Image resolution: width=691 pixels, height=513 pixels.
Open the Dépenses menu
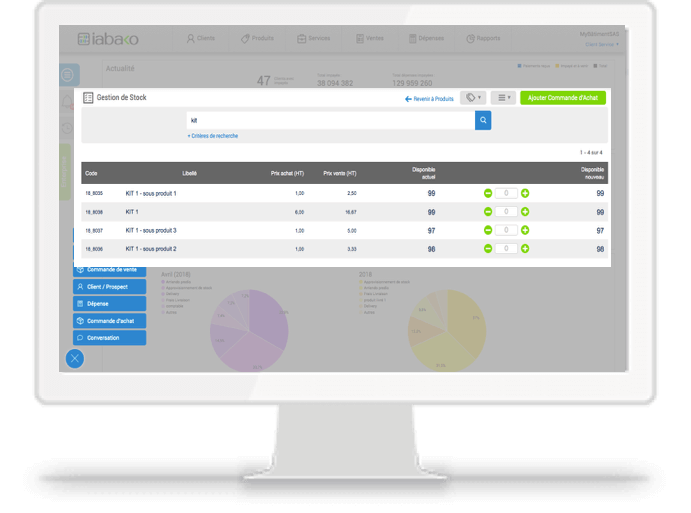coord(426,38)
